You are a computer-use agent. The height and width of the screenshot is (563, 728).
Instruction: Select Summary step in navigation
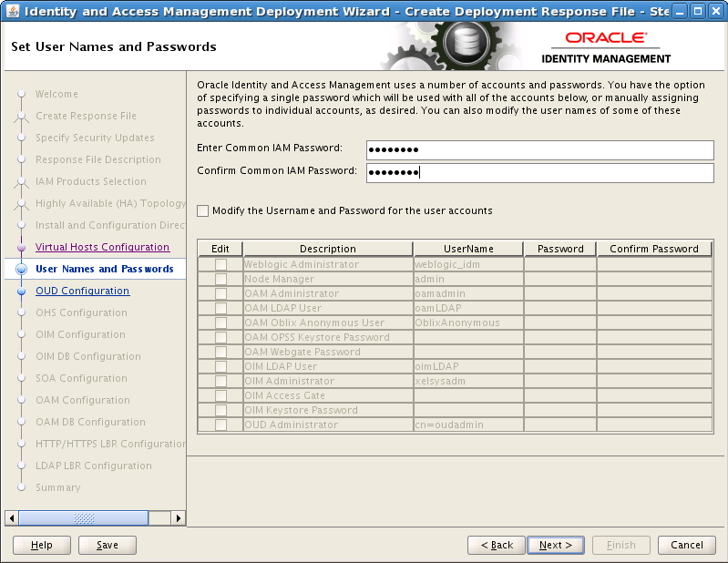point(58,487)
